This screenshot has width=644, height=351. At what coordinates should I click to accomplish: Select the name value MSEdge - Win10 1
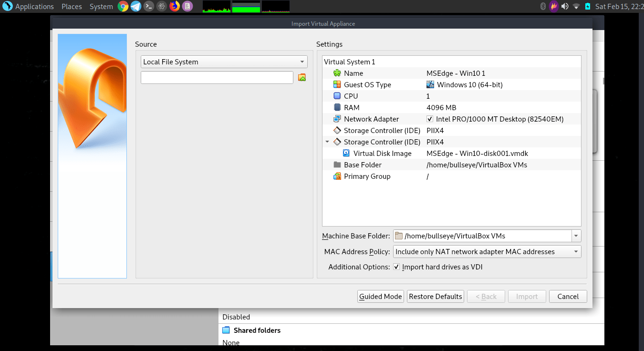pos(456,73)
